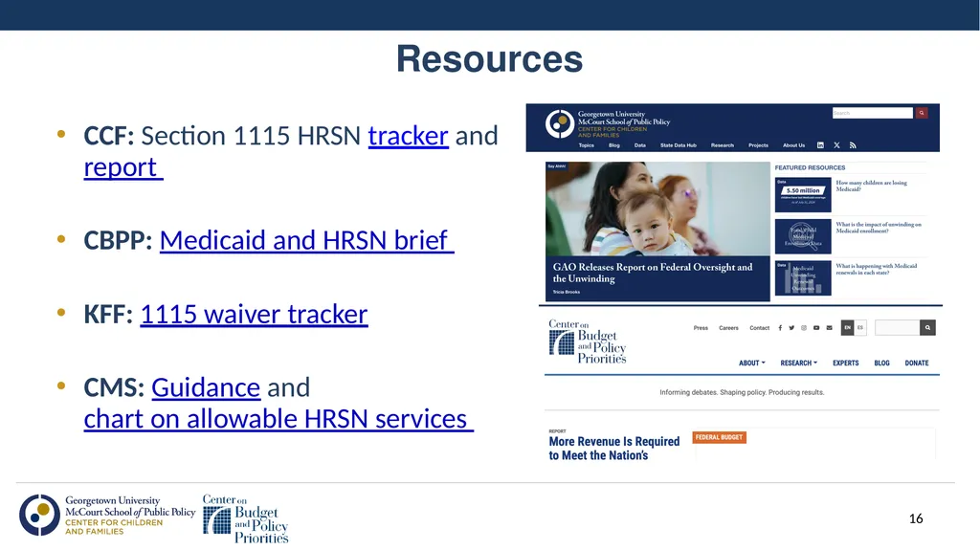
Task: Open the State Data Hub menu item
Action: 679,145
